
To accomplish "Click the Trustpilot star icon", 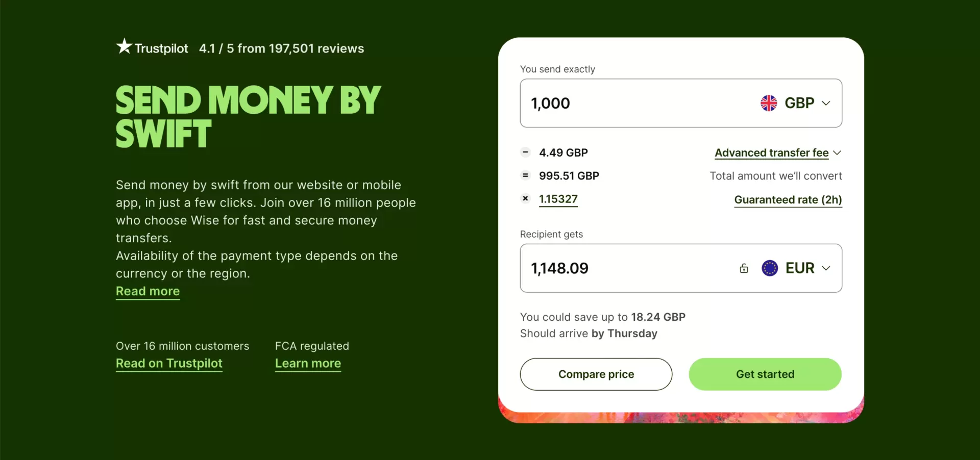I will (x=124, y=47).
